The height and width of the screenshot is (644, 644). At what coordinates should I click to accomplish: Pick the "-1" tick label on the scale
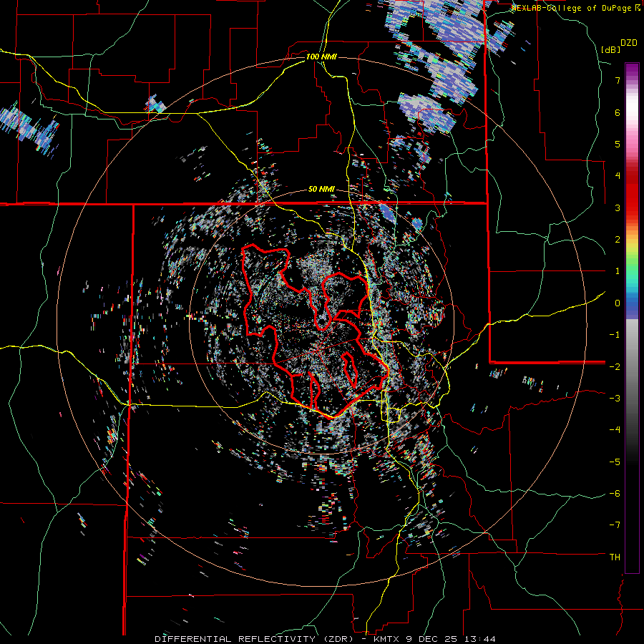click(615, 335)
